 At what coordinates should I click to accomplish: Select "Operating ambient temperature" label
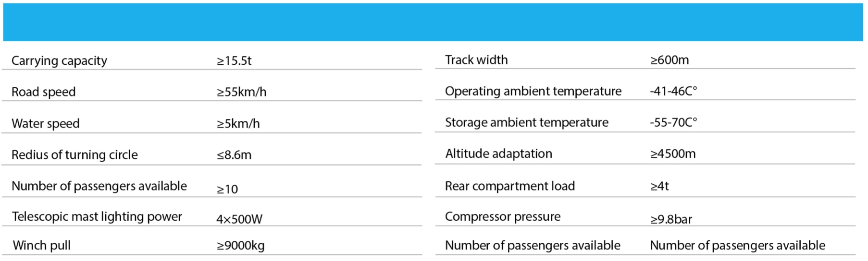tap(533, 91)
